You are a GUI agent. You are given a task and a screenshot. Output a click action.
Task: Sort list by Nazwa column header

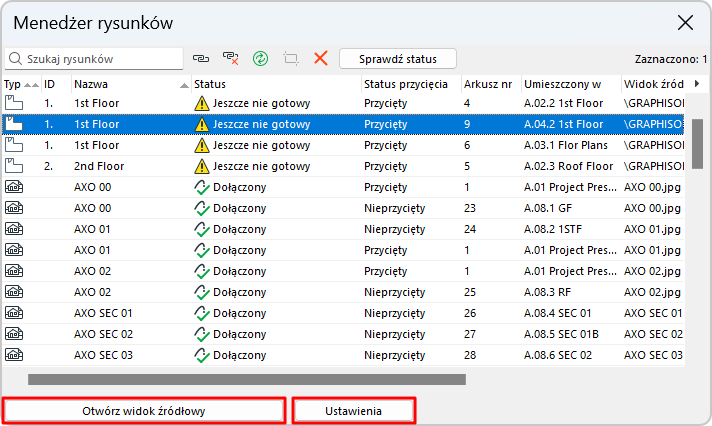click(x=91, y=84)
